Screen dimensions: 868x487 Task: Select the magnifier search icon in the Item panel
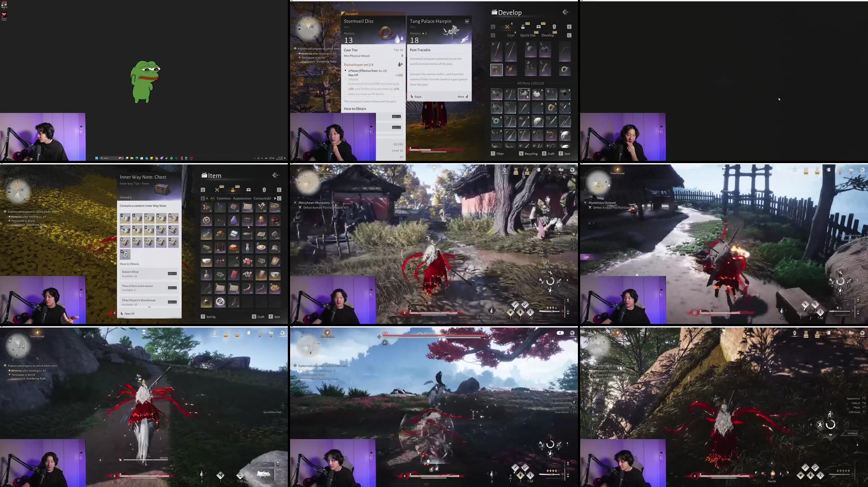coord(203,190)
